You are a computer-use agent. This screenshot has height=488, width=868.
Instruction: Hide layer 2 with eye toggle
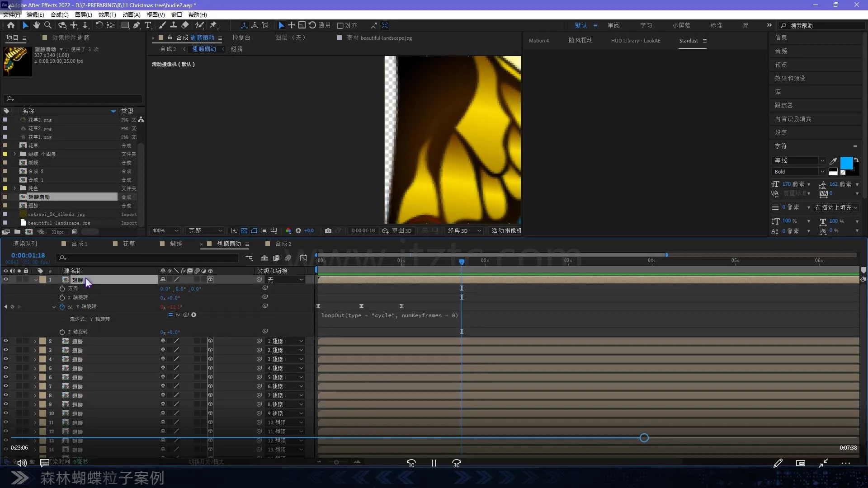pos(6,341)
